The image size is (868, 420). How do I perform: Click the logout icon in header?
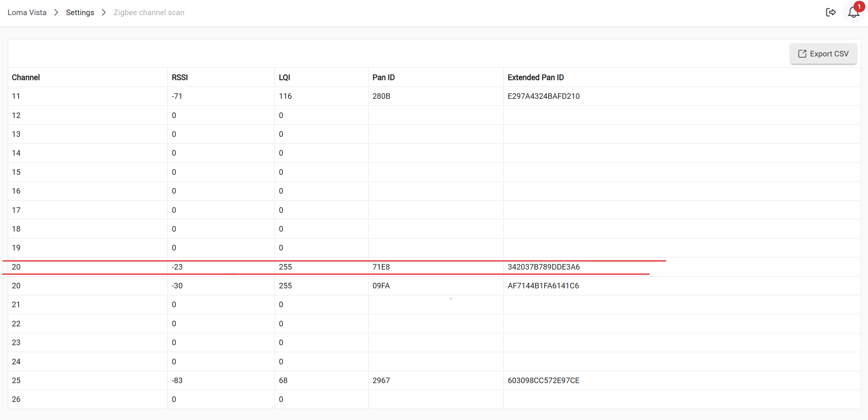coord(830,13)
